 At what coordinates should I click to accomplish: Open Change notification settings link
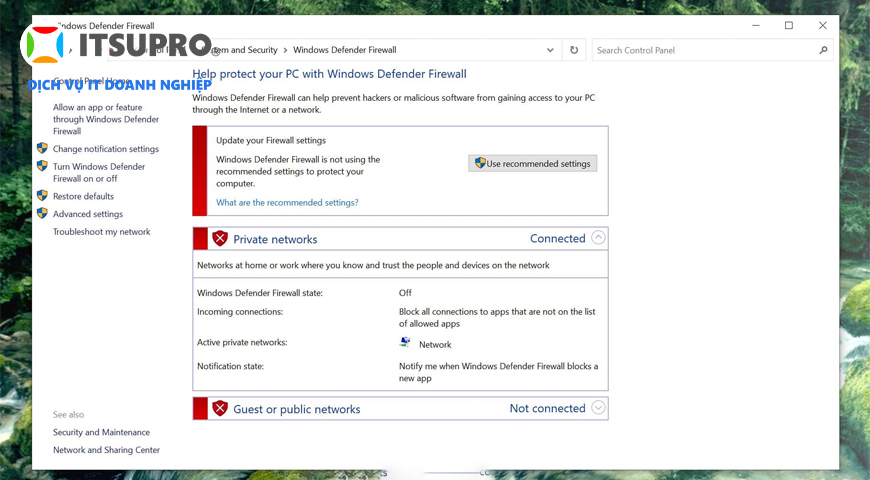(x=106, y=149)
